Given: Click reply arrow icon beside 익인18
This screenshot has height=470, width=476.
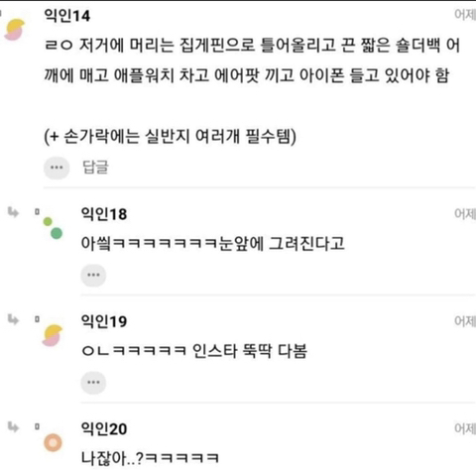Looking at the screenshot, I should pos(13,212).
